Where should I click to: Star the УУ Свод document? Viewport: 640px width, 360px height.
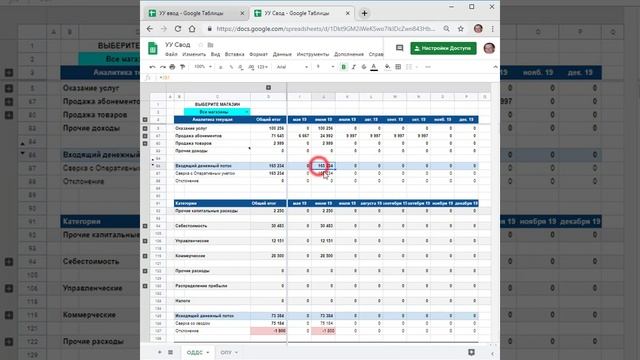pyautogui.click(x=200, y=44)
